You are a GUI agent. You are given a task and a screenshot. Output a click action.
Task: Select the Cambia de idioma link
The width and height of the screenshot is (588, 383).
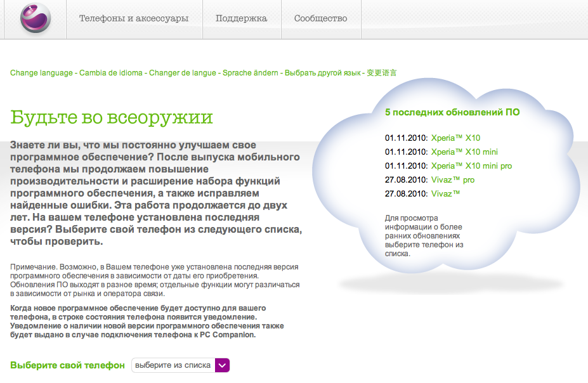click(x=110, y=73)
